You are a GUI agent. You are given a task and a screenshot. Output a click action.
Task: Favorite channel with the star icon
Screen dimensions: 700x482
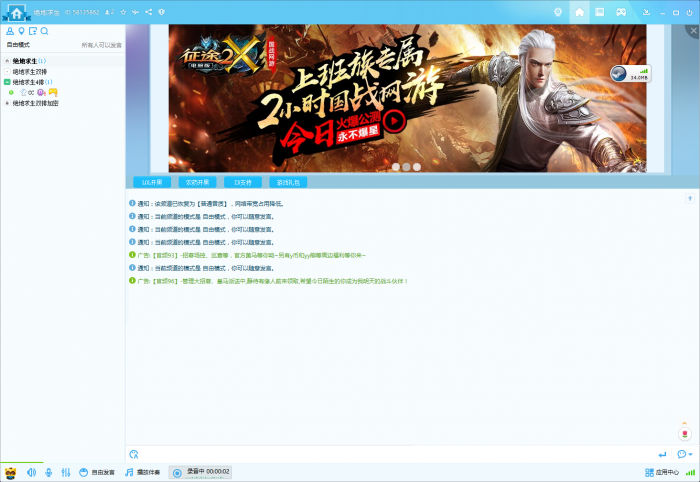tap(123, 12)
